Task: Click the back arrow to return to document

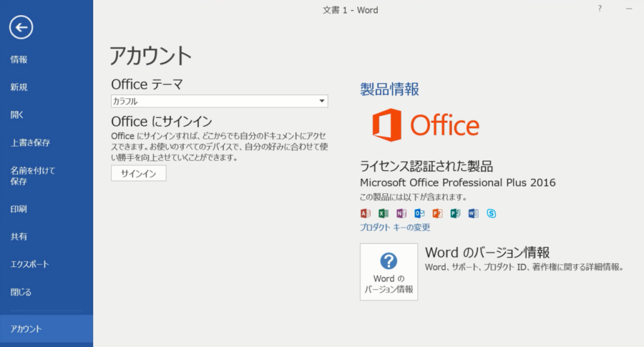Action: point(21,28)
